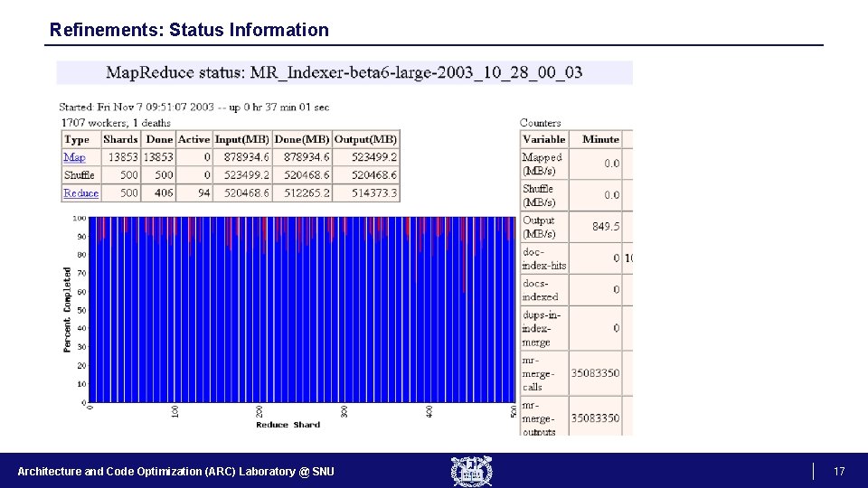Image resolution: width=868 pixels, height=488 pixels.
Task: Select the Output(MB) column header
Action: pos(365,139)
